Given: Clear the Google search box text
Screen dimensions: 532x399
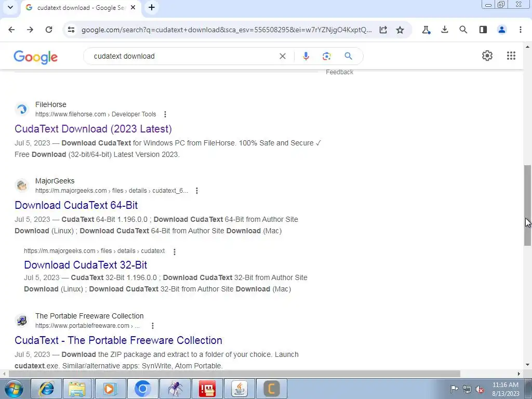Looking at the screenshot, I should point(282,56).
